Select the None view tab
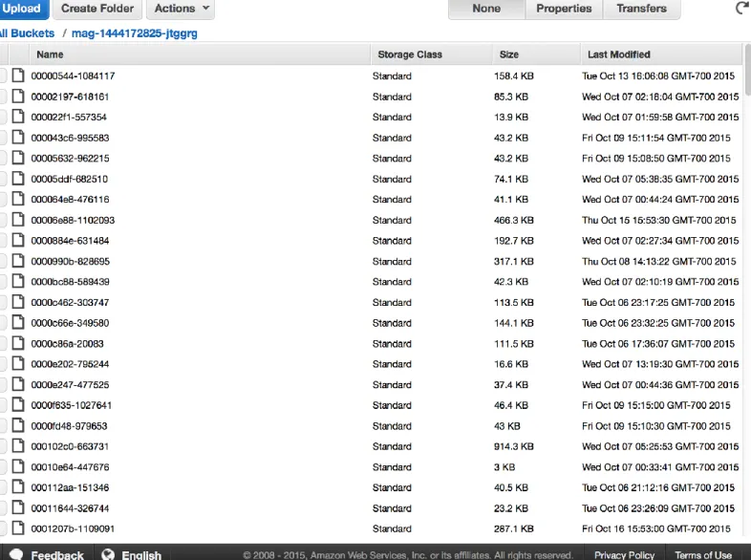 pos(486,9)
